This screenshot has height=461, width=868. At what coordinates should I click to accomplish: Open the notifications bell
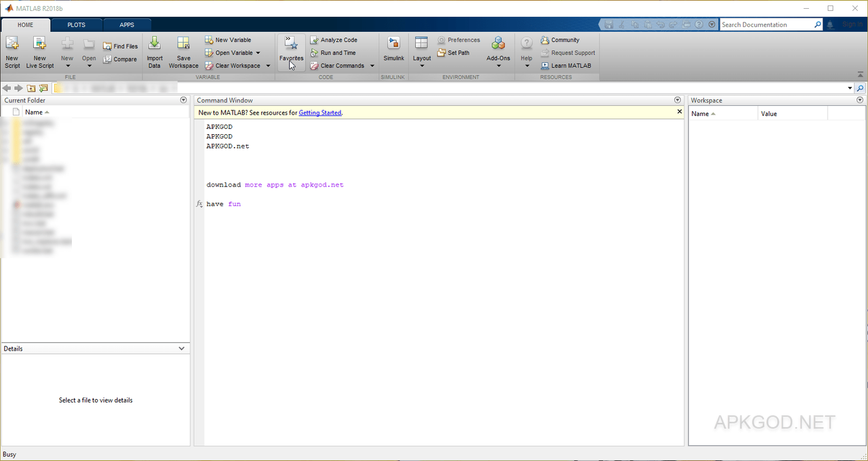pyautogui.click(x=830, y=24)
